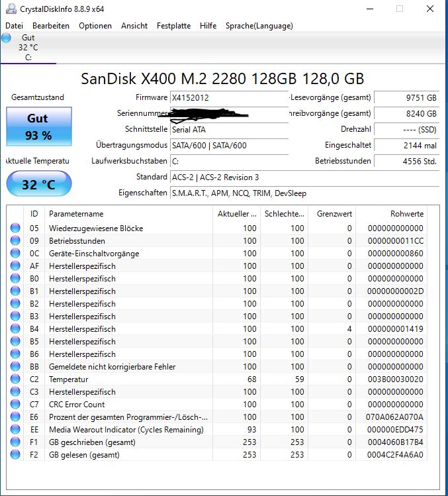Viewport: 448px width, 496px height.
Task: Click the Gut 93 % health status button
Action: pyautogui.click(x=39, y=126)
